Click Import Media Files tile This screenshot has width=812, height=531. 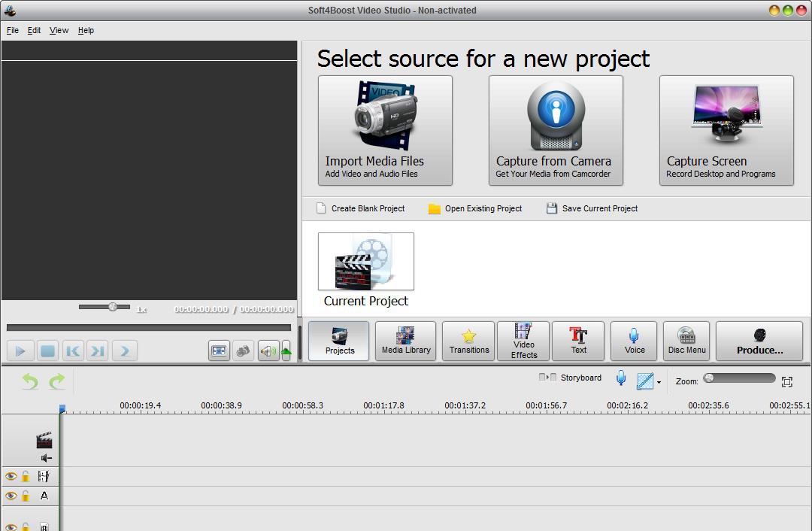[x=385, y=131]
